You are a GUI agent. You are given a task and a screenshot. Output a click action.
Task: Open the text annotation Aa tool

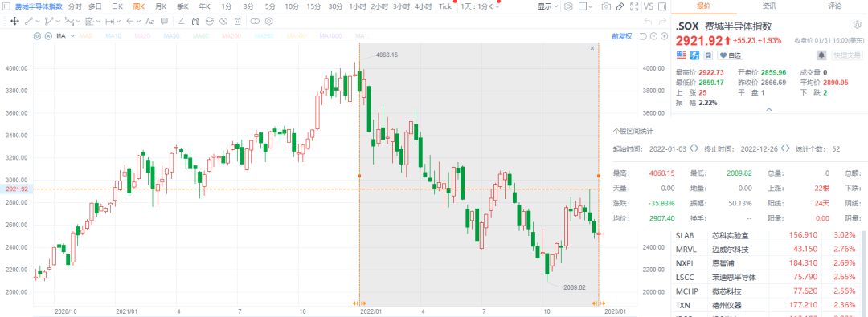pyautogui.click(x=150, y=22)
